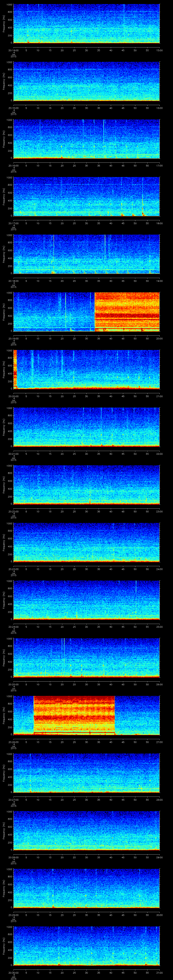Viewport: 173px width, 980px height.
Task: Open the 20:23 spectrogram panel
Action: click(x=86, y=542)
